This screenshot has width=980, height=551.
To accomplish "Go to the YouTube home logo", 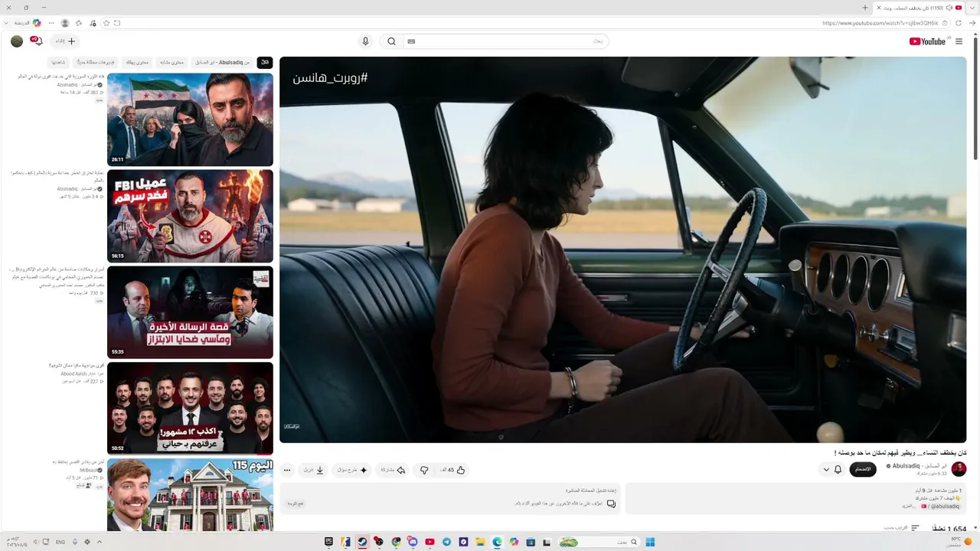I will [x=927, y=41].
